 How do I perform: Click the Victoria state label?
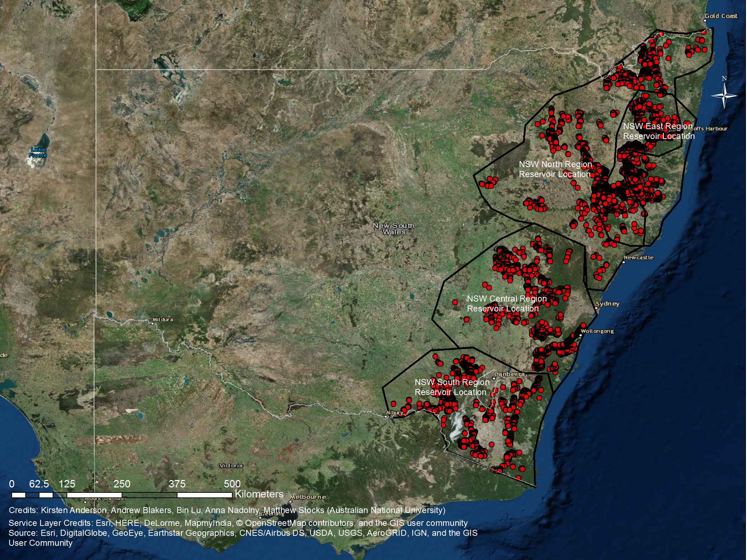[x=231, y=465]
